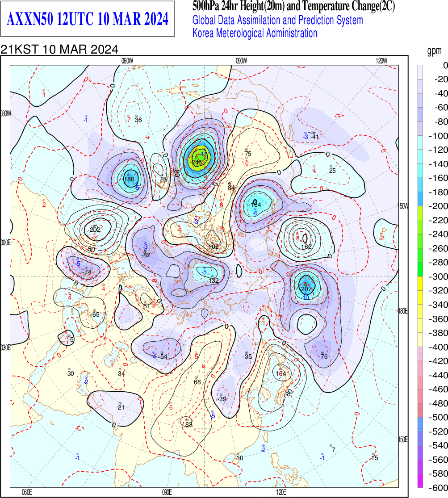448x498 pixels.
Task: Click the 65 height change value
Action: (96, 315)
